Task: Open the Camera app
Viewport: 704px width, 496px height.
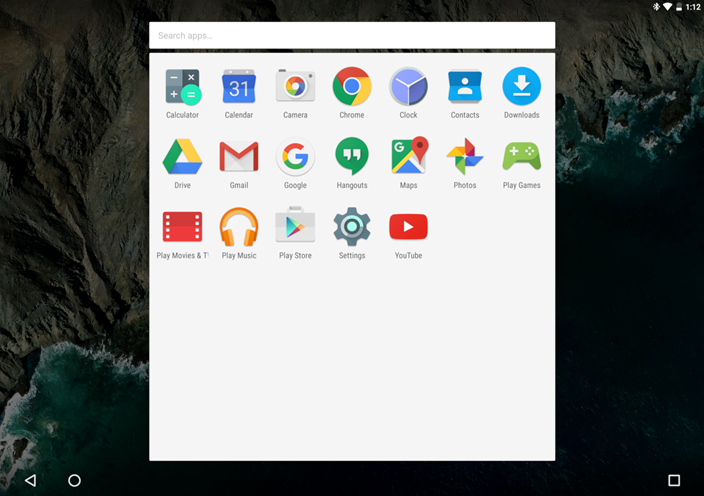Action: tap(295, 86)
